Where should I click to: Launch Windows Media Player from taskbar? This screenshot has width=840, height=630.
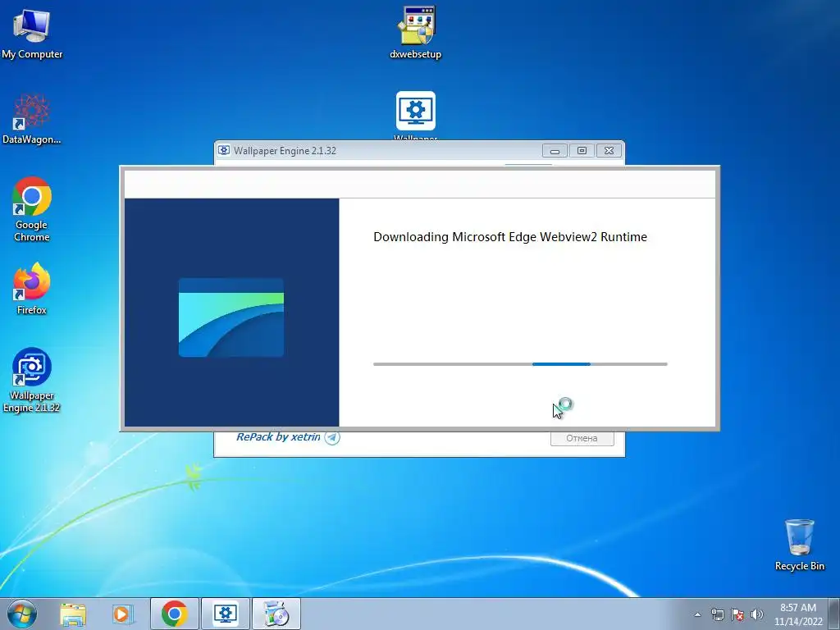coord(122,614)
